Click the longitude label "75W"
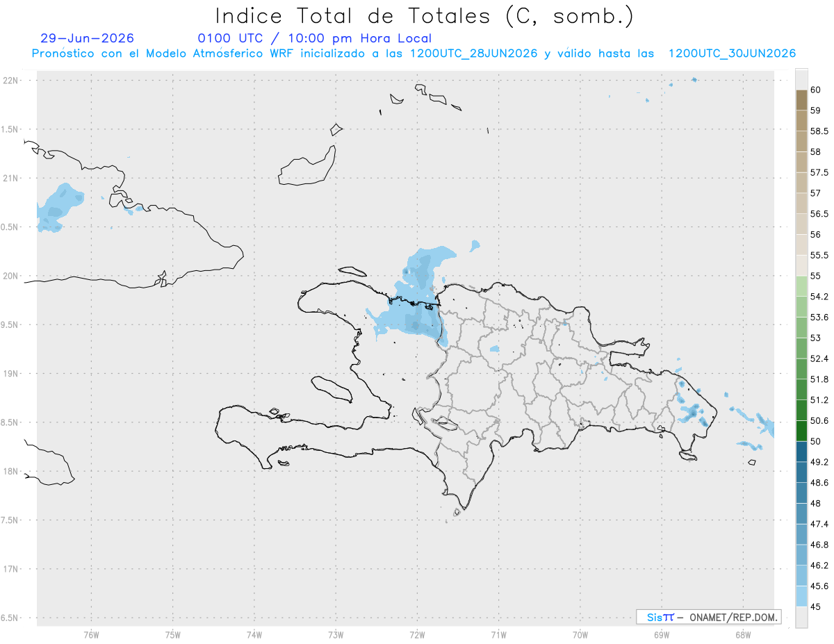The image size is (834, 644). [x=173, y=634]
